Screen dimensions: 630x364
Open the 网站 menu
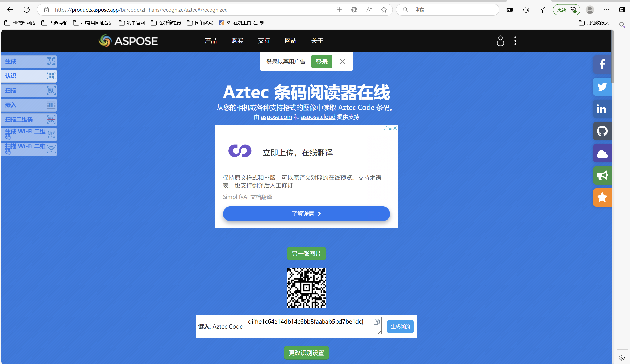coord(291,41)
